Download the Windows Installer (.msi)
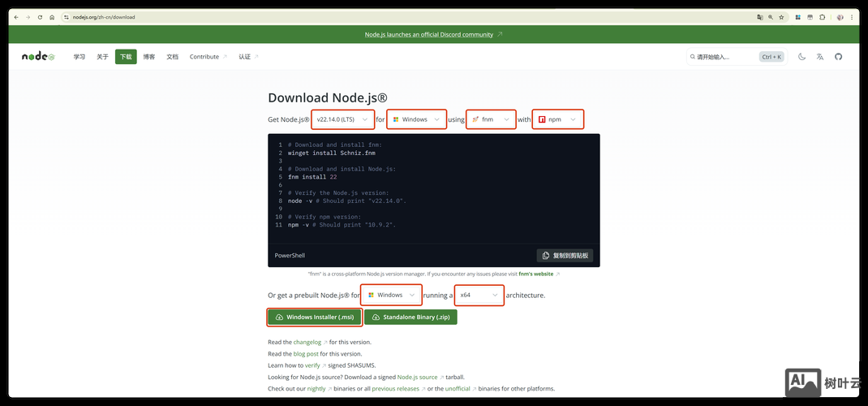This screenshot has height=406, width=868. click(314, 317)
